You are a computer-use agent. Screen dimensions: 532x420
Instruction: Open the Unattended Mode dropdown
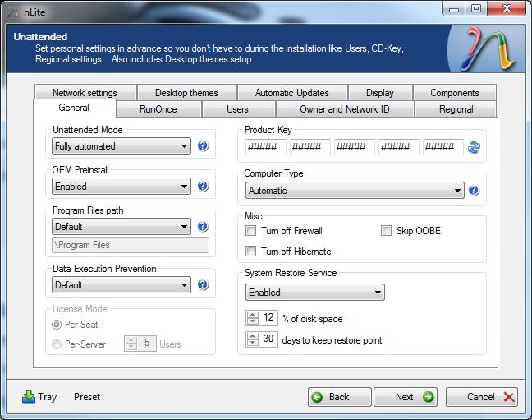[122, 146]
